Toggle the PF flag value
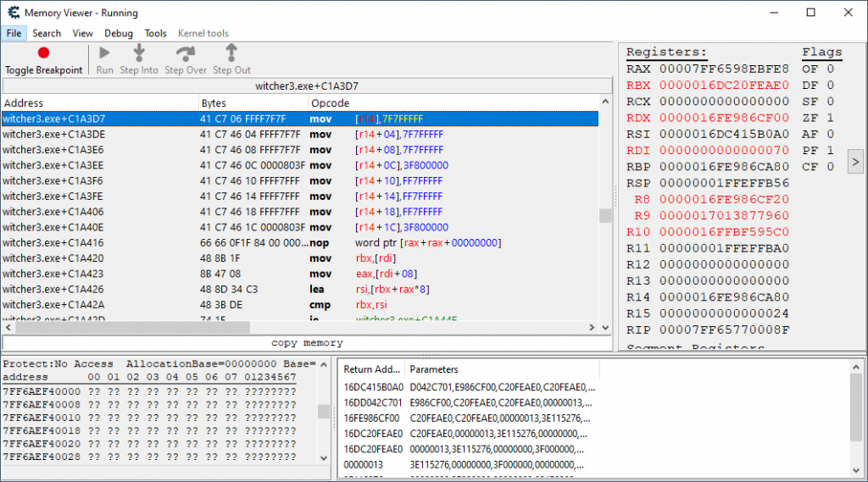Viewport: 868px width, 482px height. click(830, 150)
